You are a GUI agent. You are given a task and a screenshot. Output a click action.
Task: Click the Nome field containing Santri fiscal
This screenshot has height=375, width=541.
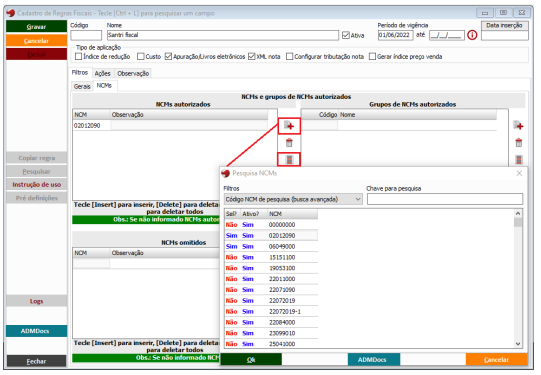[223, 35]
